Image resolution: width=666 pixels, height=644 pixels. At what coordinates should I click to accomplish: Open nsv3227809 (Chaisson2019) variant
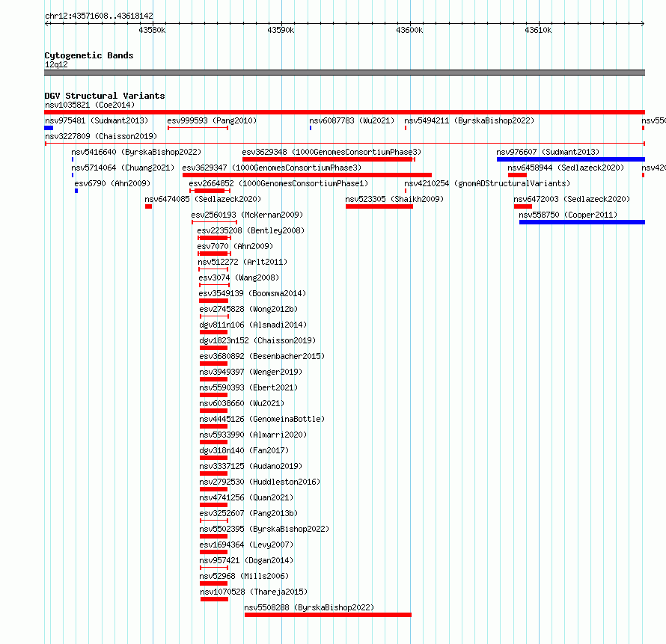(x=101, y=136)
